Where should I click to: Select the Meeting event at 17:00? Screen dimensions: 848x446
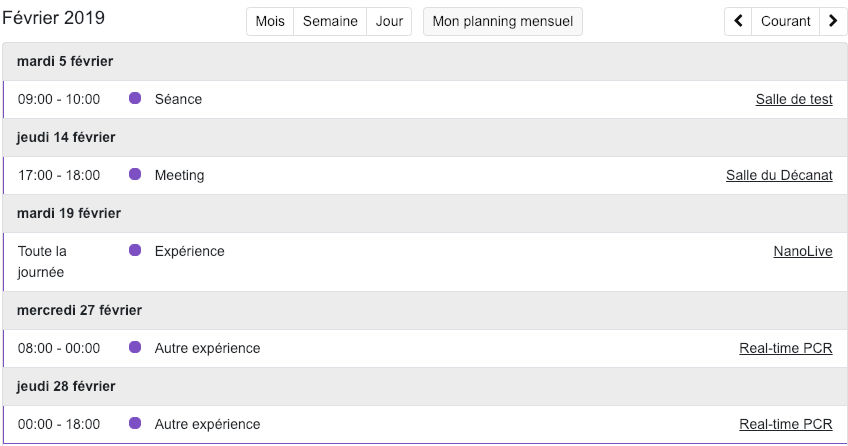click(x=179, y=175)
